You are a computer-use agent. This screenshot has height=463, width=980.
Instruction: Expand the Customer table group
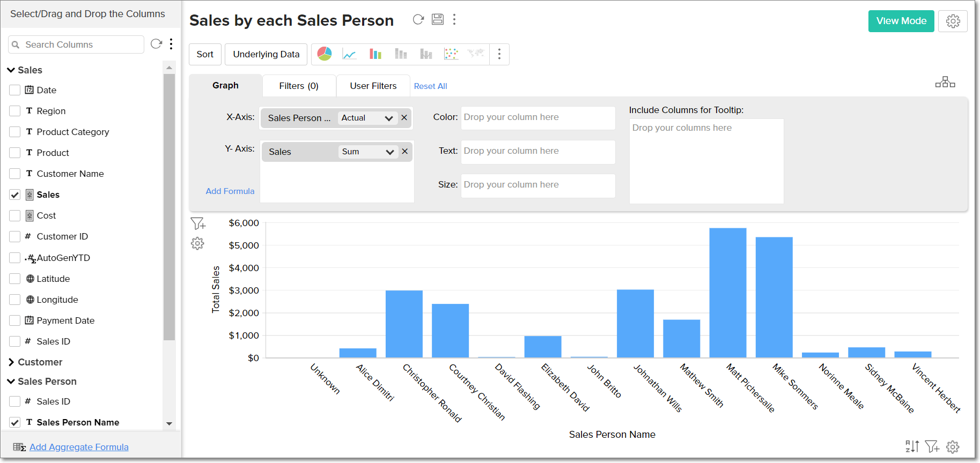tap(11, 362)
